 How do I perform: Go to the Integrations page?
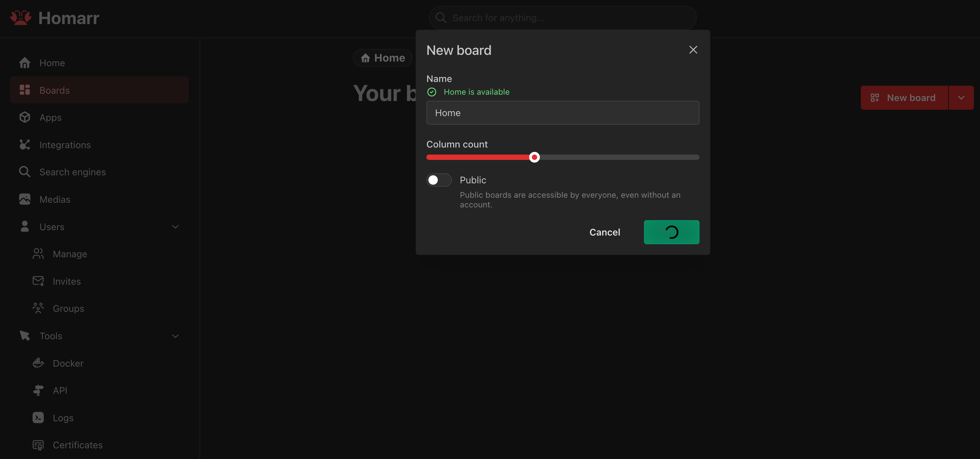(x=99, y=145)
